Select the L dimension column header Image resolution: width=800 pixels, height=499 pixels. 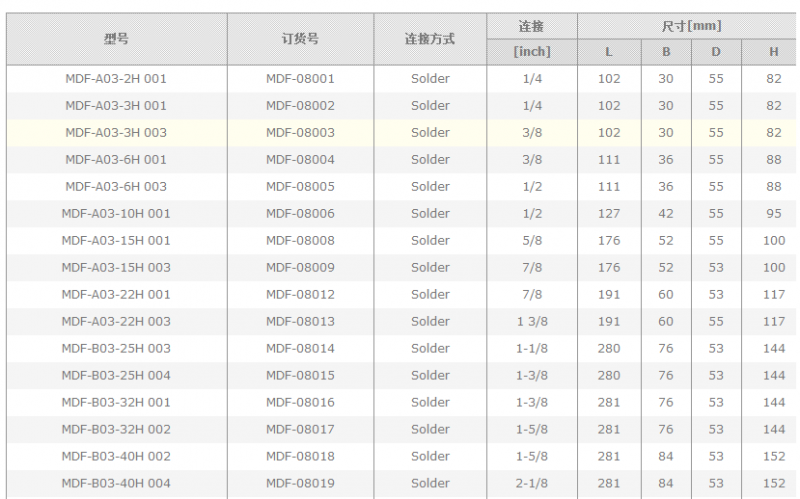609,52
